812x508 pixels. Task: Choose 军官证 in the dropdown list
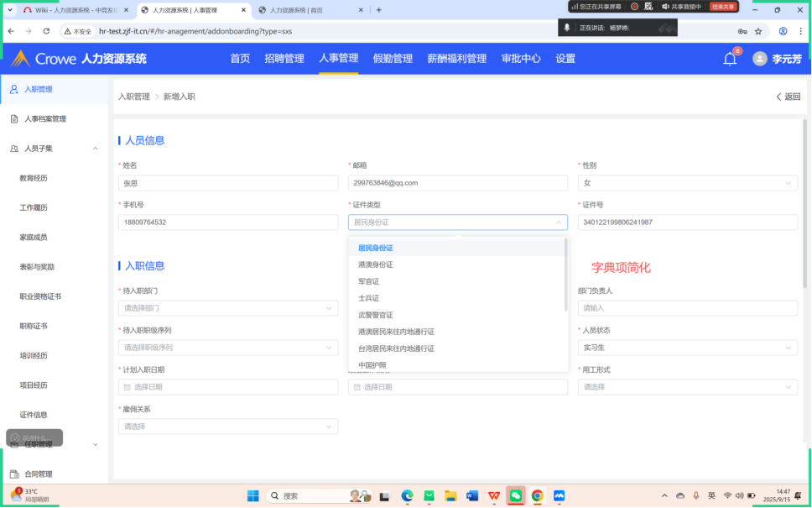point(369,281)
